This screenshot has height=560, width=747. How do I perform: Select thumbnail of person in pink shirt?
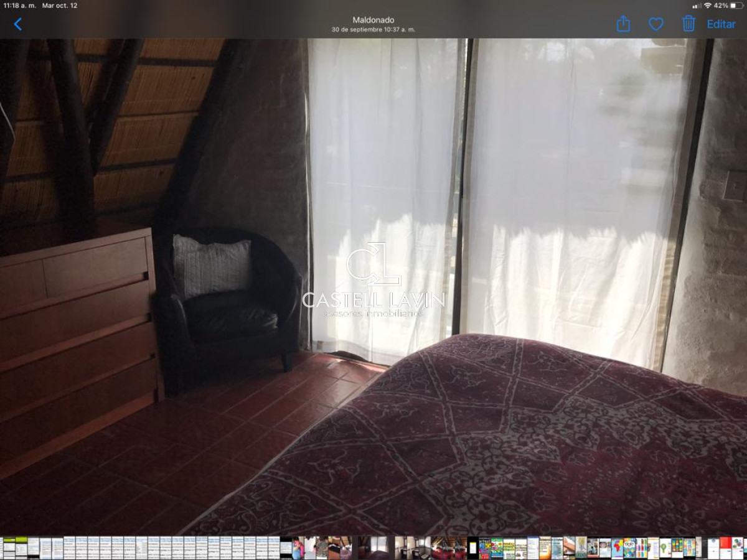(298, 548)
